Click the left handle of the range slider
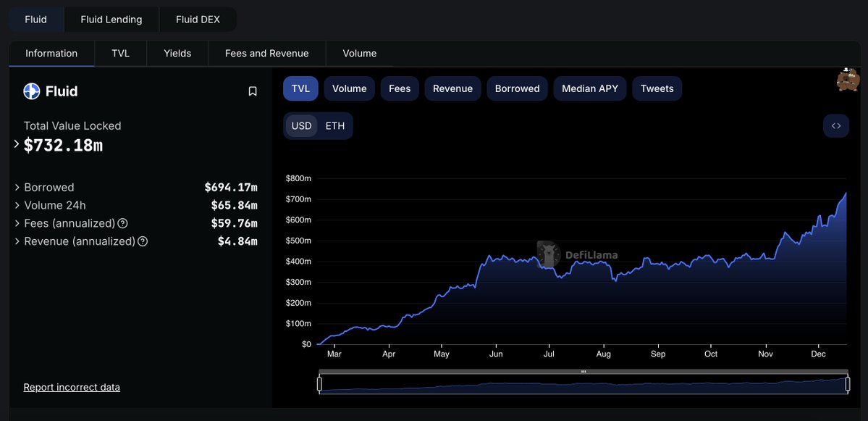Viewport: 868px width, 421px height. tap(319, 384)
